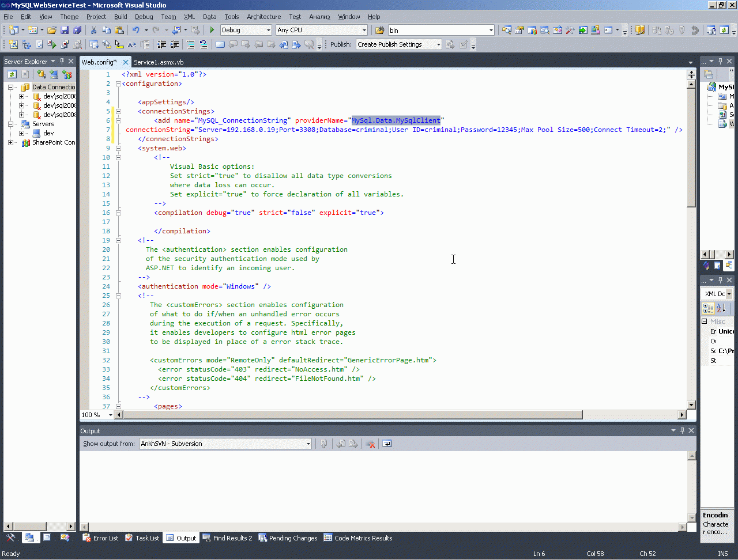Screen dimensions: 738x560
Task: Click the editor horizontal scrollbar thumb
Action: 353,415
